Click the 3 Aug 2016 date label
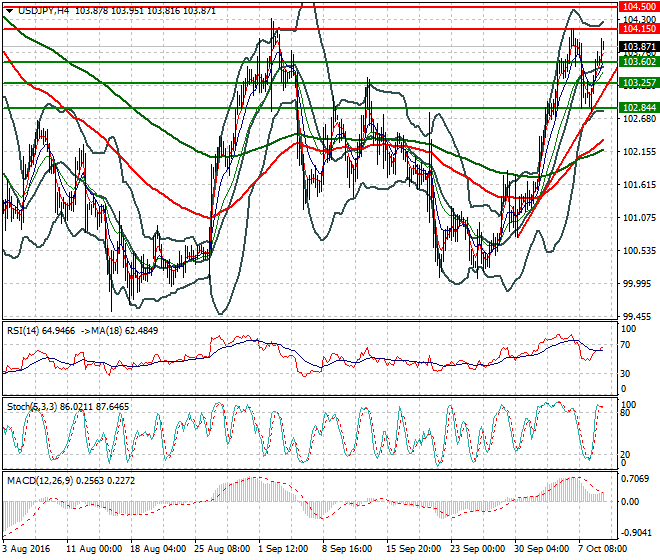 pos(26,549)
